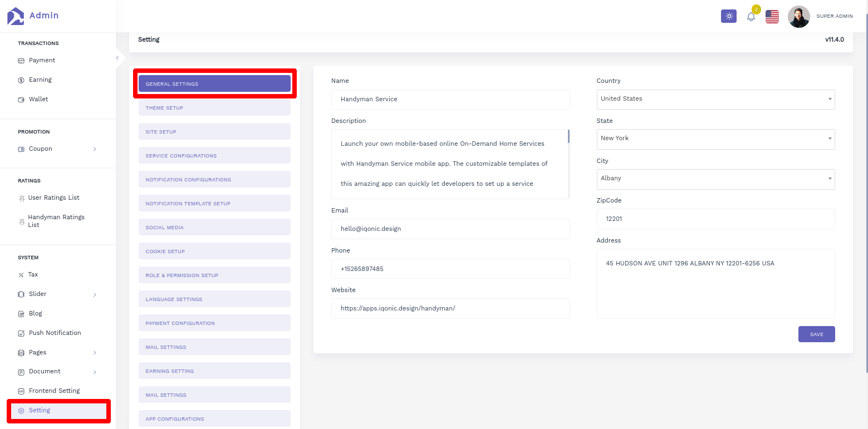Open Frontend Setting in the sidebar

click(x=55, y=391)
